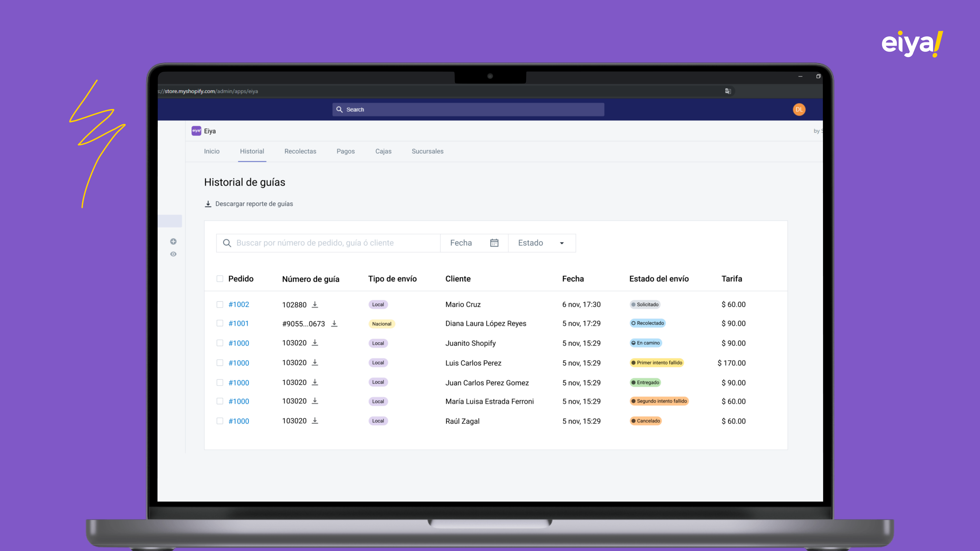This screenshot has width=980, height=551.
Task: Click the Solicitado status badge
Action: point(645,305)
